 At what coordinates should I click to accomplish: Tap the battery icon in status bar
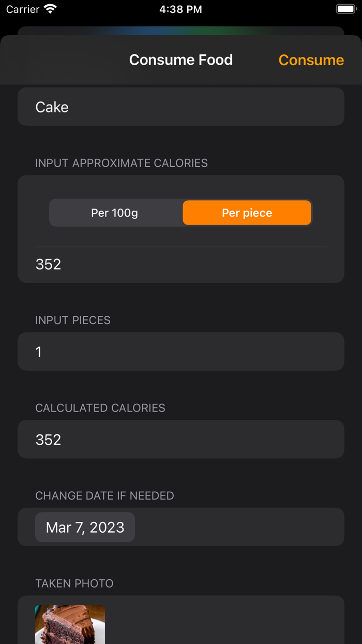point(345,9)
